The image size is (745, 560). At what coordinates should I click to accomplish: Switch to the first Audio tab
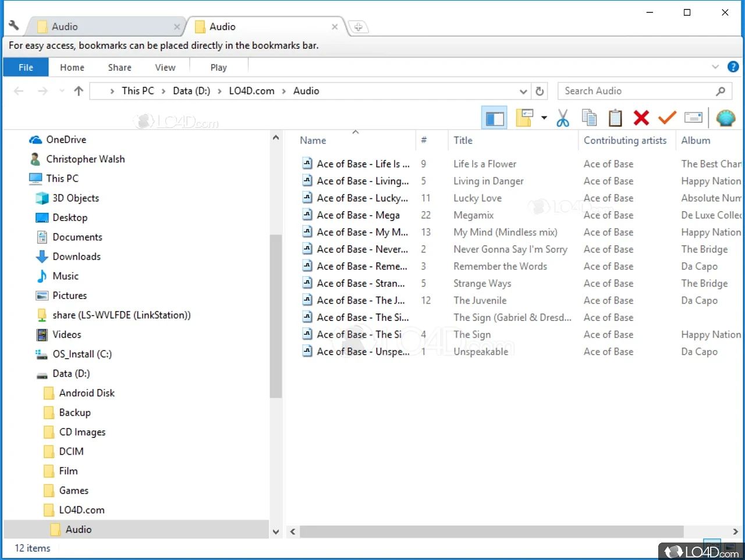(x=105, y=27)
